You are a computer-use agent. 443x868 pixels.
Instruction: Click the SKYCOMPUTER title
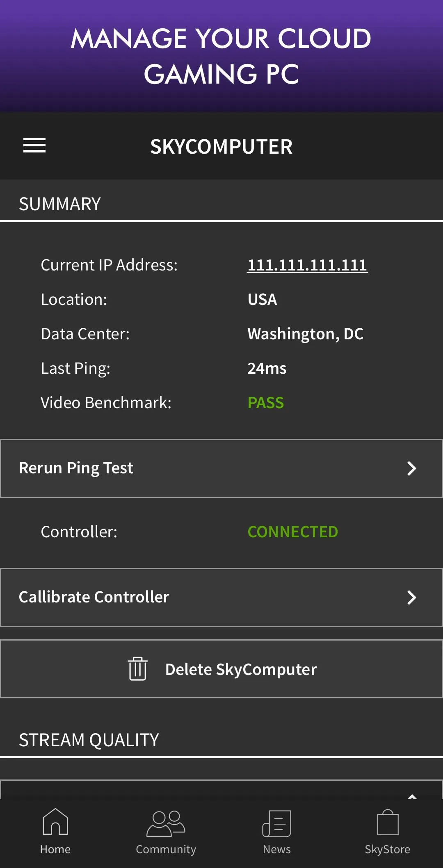pos(221,147)
